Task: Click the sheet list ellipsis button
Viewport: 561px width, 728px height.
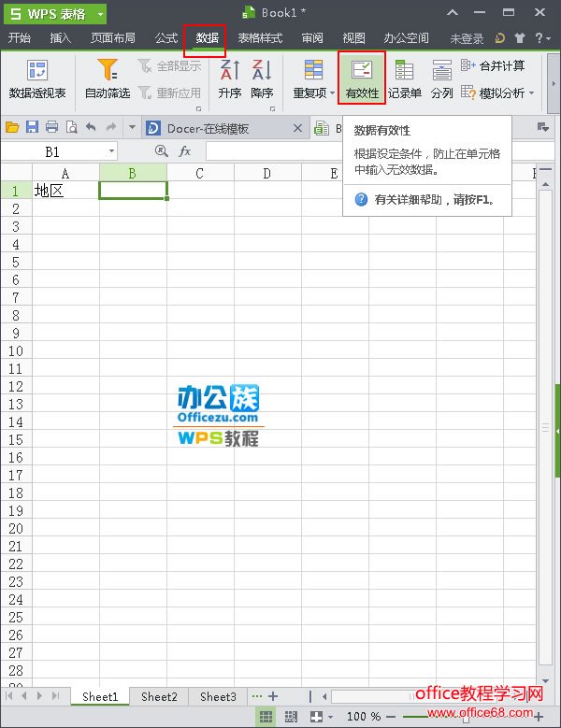Action: pyautogui.click(x=257, y=696)
